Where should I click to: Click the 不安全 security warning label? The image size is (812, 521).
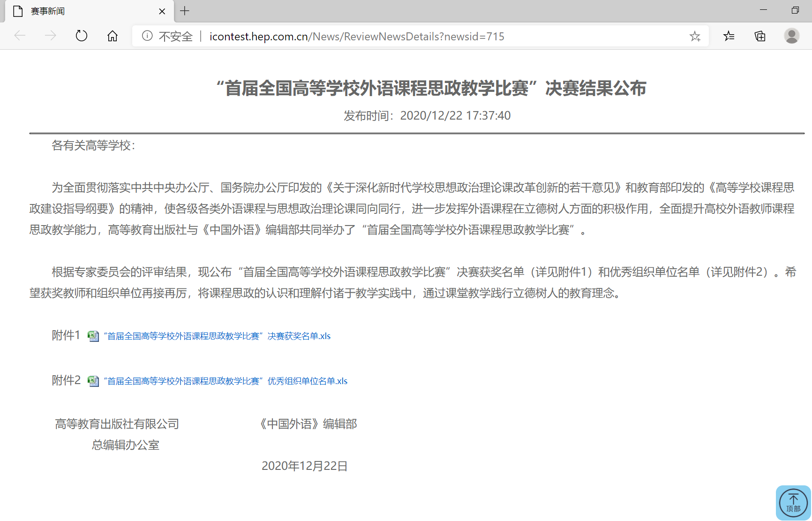tap(176, 37)
